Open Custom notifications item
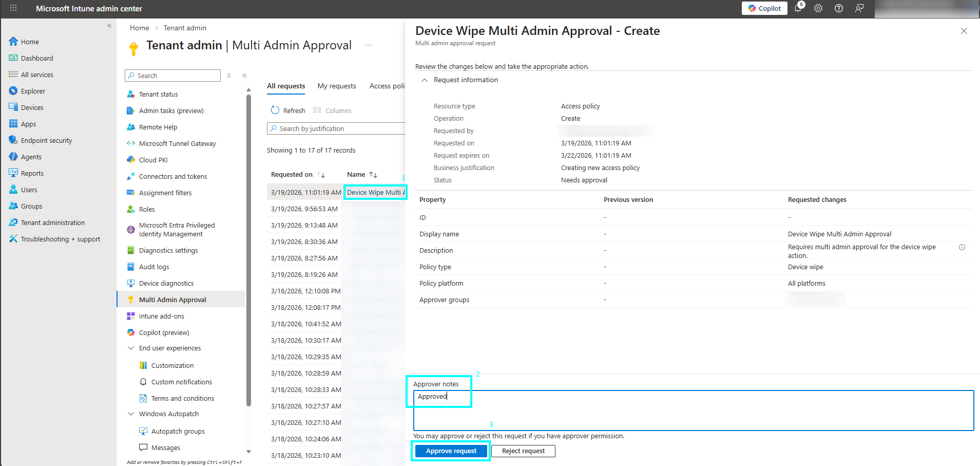Viewport: 980px width, 466px height. click(x=182, y=382)
